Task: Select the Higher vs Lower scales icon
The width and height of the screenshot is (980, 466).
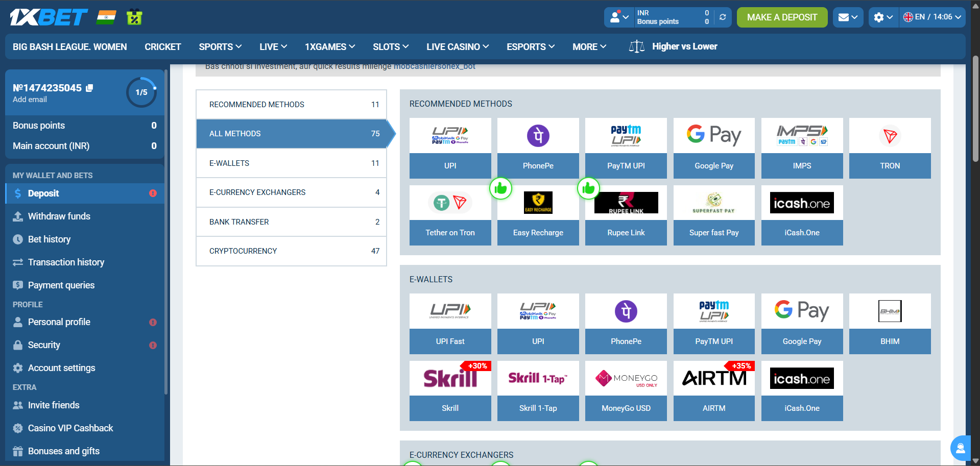Action: [x=636, y=46]
